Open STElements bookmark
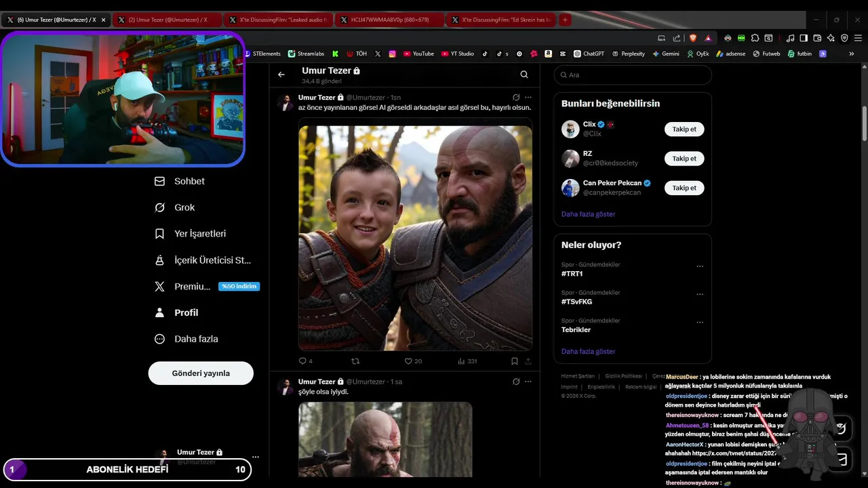Screen dimensions: 868x488 [263, 54]
